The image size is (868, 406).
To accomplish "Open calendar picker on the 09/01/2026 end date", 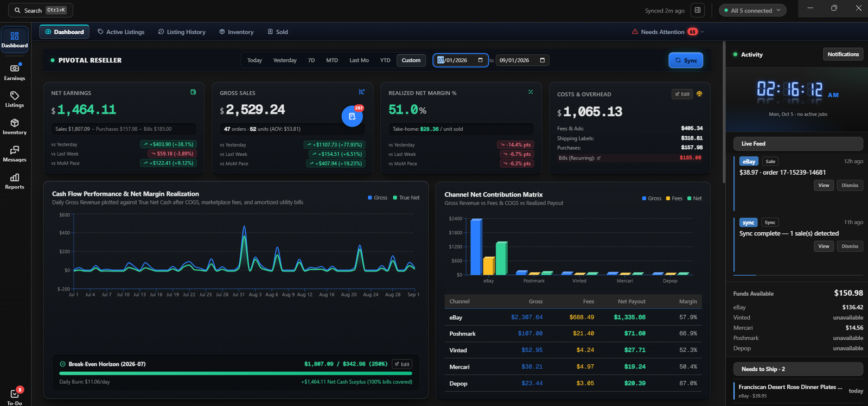I will point(542,60).
